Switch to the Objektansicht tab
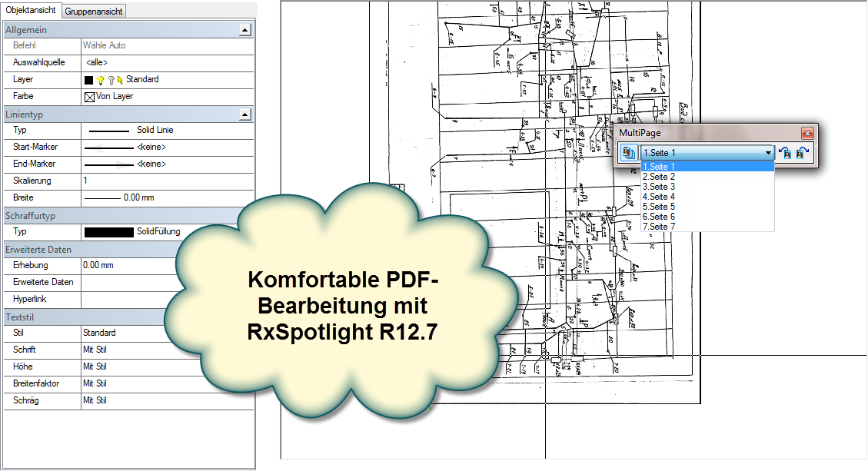 click(x=31, y=10)
